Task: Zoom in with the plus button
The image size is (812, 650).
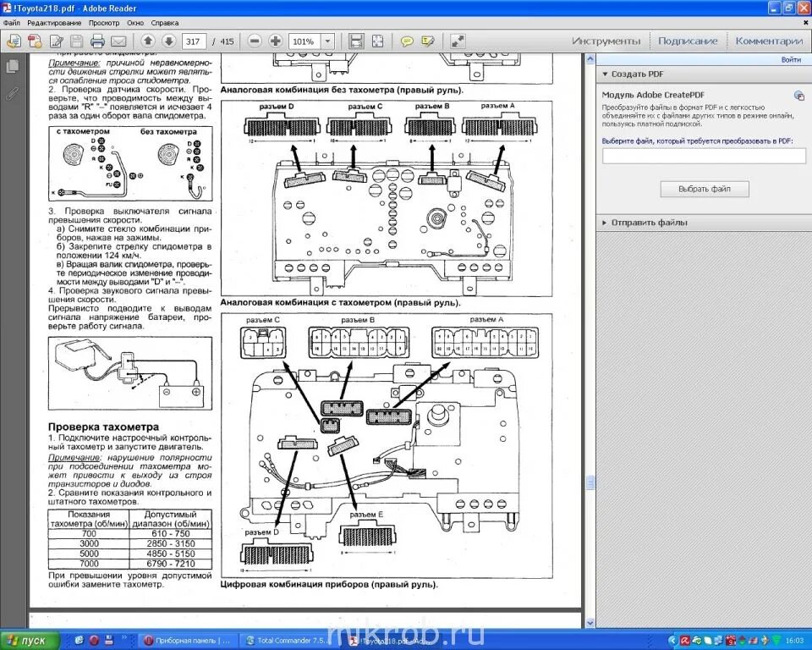Action: 276,41
